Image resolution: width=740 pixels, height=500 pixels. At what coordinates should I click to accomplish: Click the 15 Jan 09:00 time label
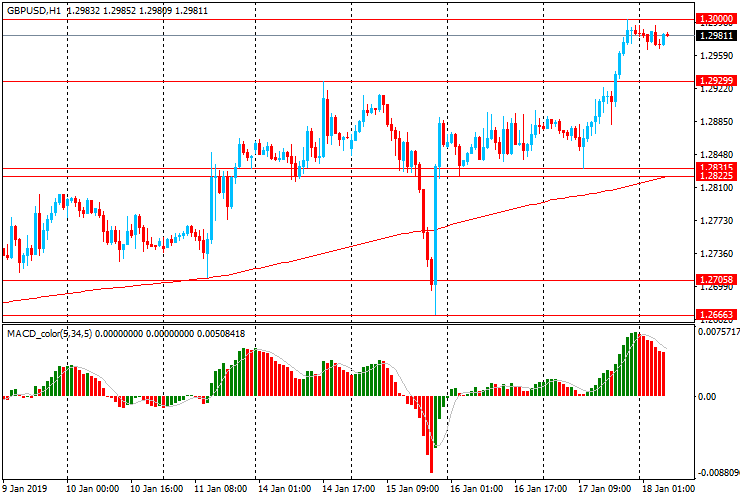(x=412, y=488)
